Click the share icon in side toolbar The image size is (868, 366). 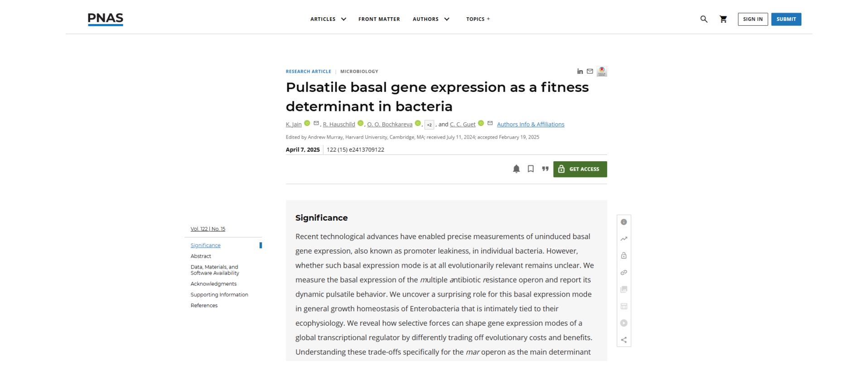[x=624, y=340]
